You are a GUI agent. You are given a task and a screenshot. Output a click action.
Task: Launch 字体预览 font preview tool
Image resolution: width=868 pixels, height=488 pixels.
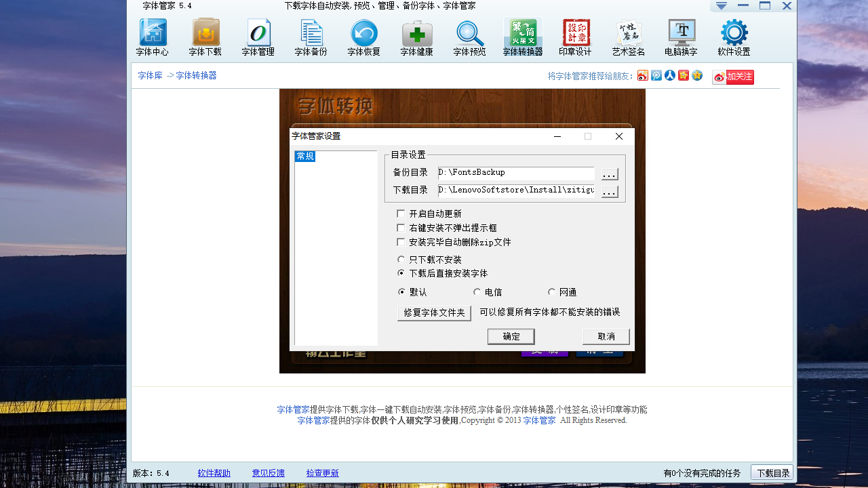(x=469, y=37)
